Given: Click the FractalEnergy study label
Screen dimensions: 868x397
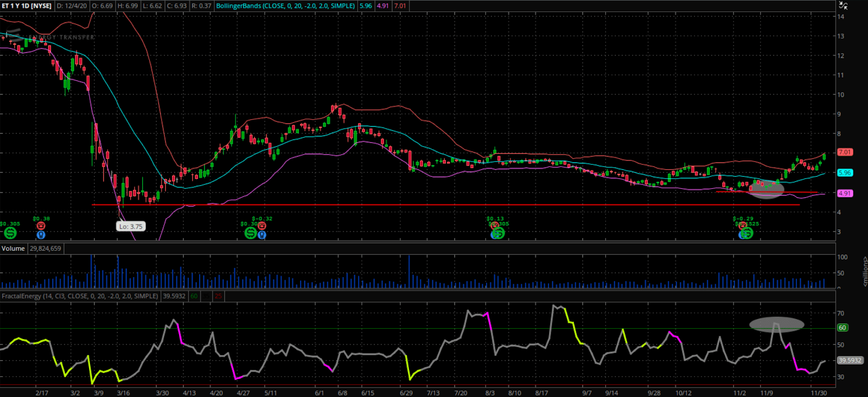Looking at the screenshot, I should 80,296.
